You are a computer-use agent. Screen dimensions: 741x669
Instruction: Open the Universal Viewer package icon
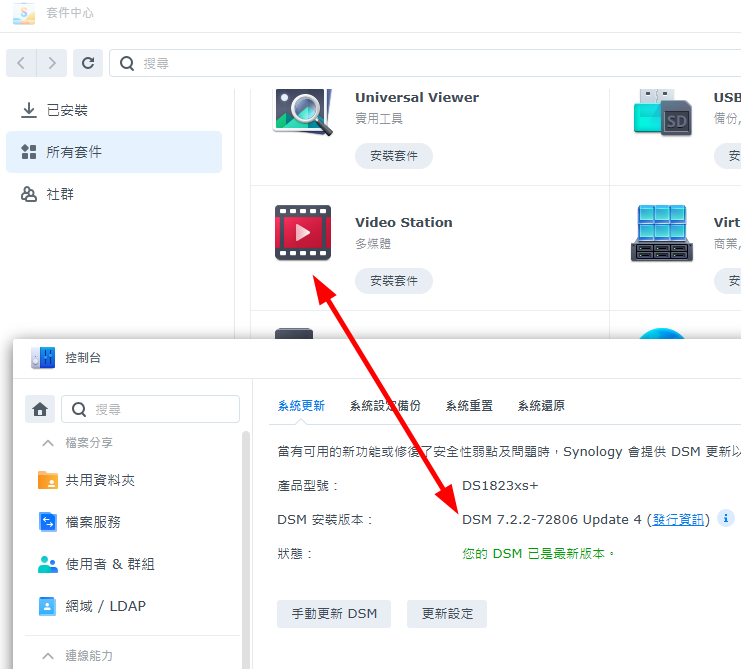tap(303, 112)
